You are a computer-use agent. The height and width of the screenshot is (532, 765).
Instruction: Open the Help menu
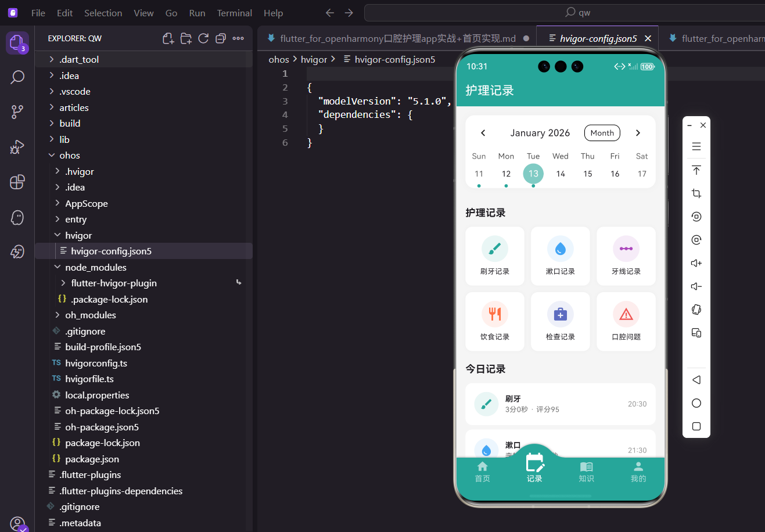tap(273, 13)
